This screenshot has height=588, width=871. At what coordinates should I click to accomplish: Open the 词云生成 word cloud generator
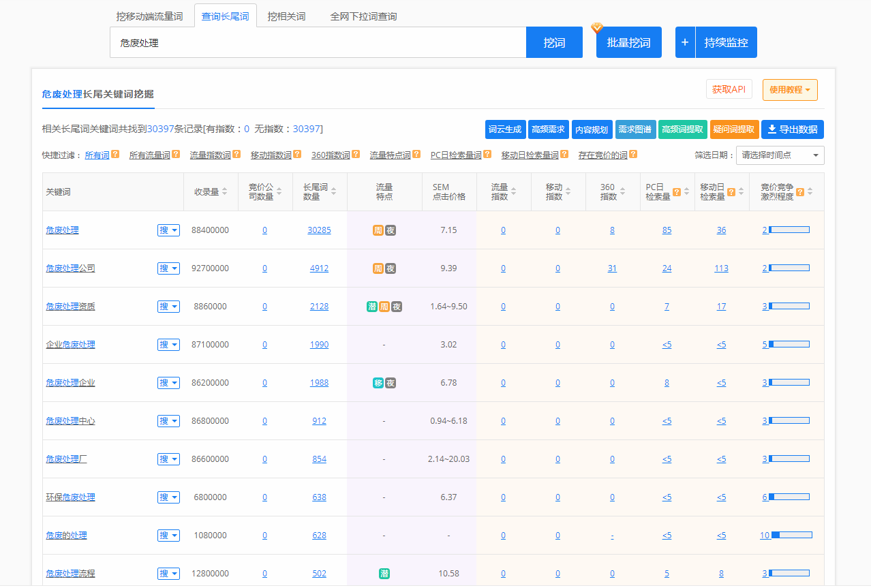click(506, 129)
